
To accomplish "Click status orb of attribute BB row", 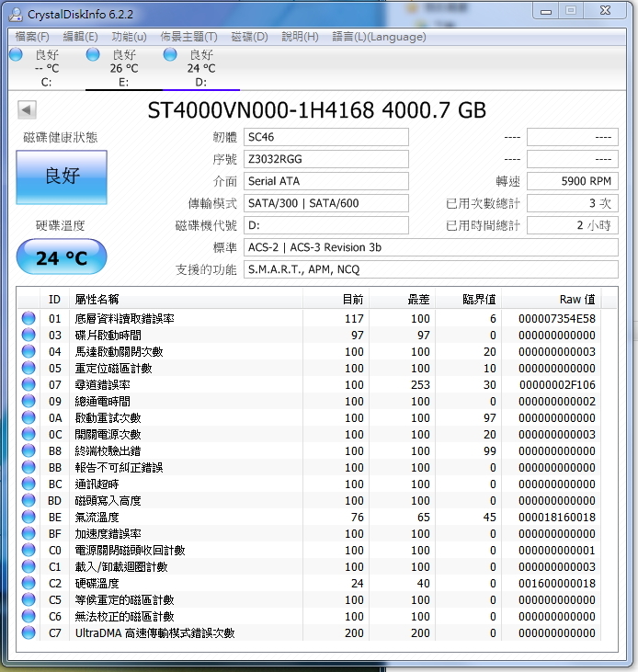I will (28, 467).
